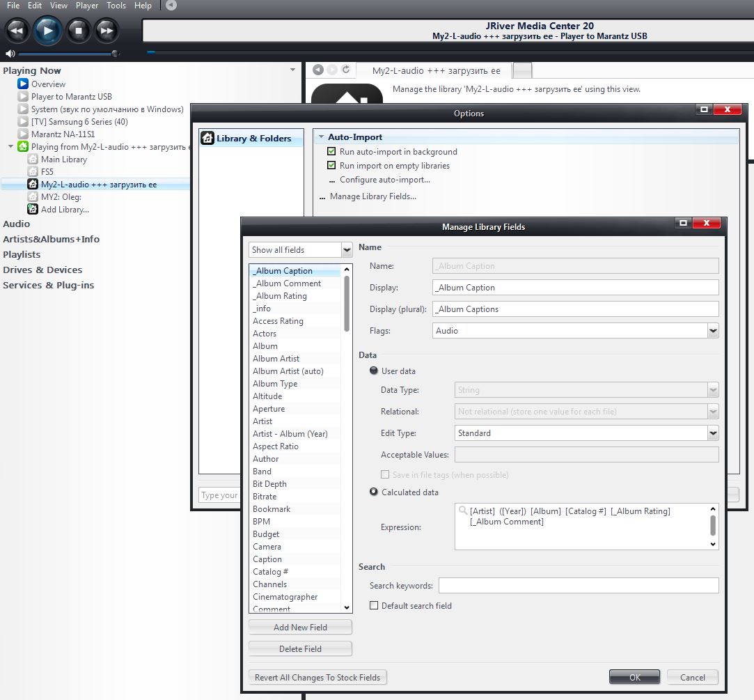Viewport: 754px width, 700px height.
Task: Open the Edit Type dropdown showing Standard
Action: [x=713, y=433]
